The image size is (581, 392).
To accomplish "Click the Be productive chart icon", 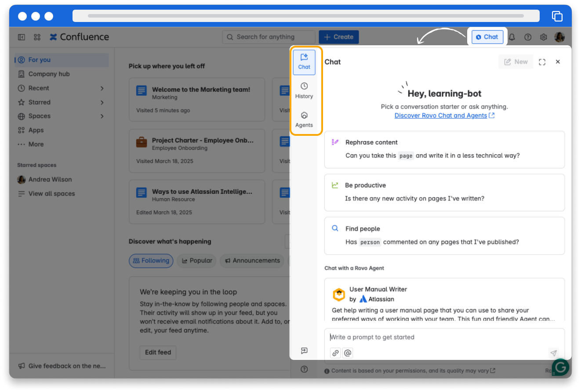I will point(335,185).
